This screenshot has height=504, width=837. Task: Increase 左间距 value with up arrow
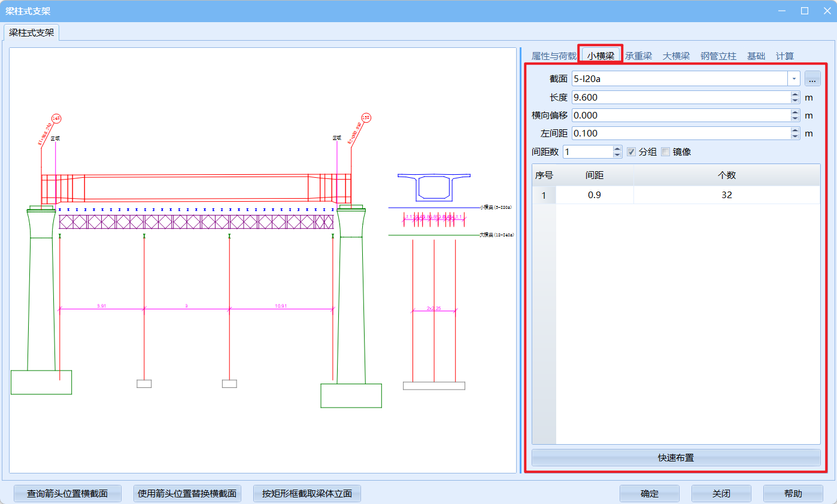(795, 130)
